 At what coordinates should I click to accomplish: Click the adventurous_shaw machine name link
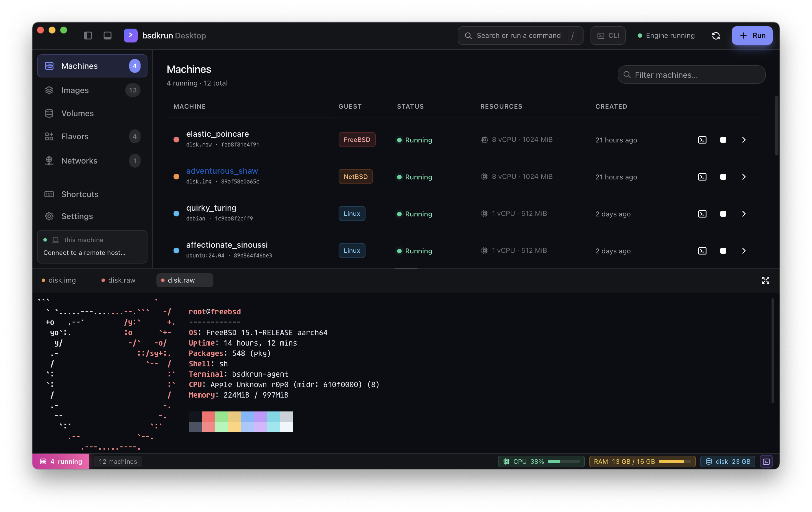(x=222, y=171)
